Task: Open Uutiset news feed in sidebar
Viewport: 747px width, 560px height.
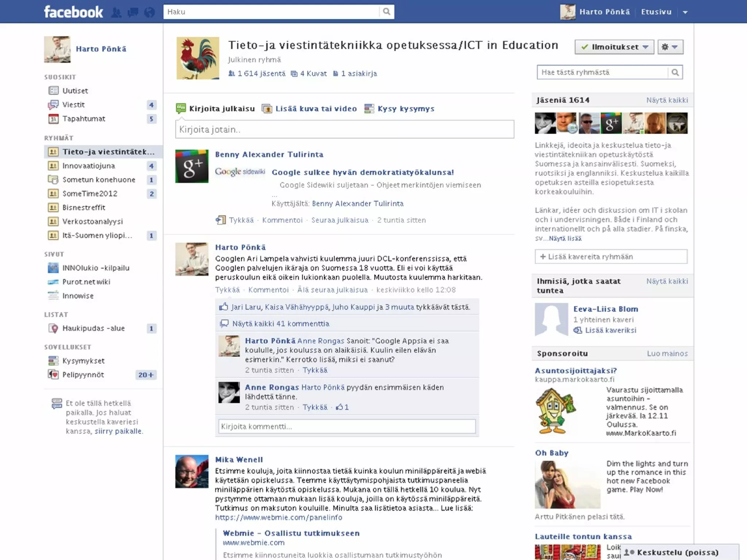Action: pos(75,91)
